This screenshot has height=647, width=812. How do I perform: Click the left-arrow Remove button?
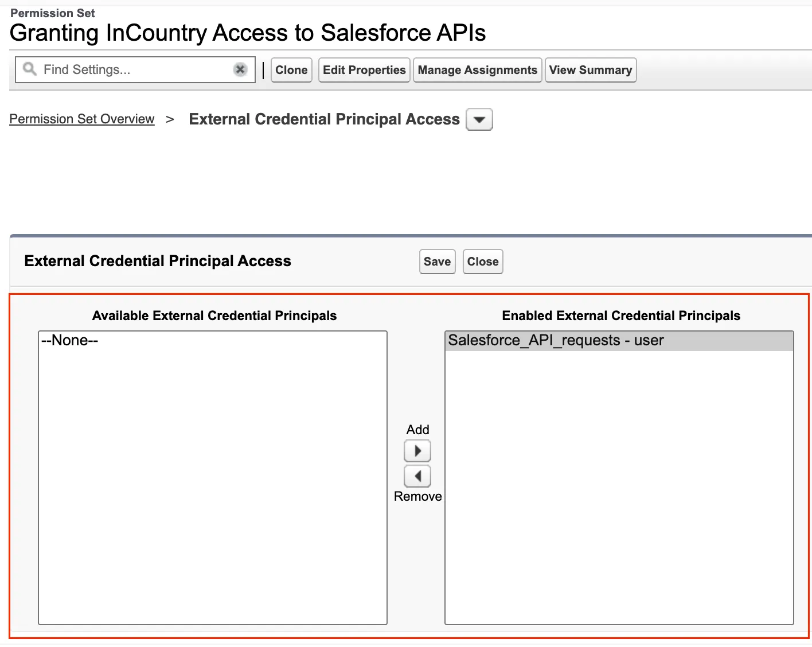417,476
